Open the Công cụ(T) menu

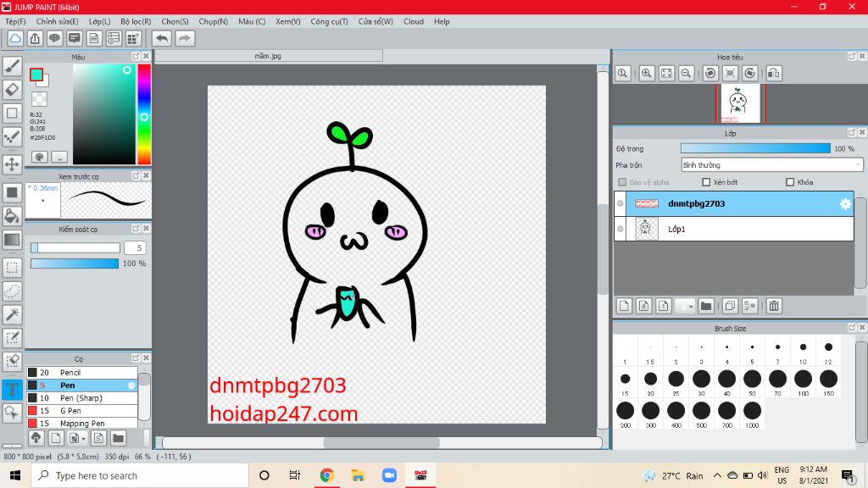tap(330, 21)
